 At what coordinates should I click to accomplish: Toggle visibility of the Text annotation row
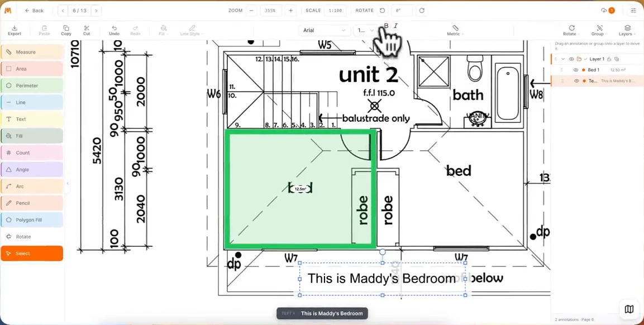coord(576,81)
